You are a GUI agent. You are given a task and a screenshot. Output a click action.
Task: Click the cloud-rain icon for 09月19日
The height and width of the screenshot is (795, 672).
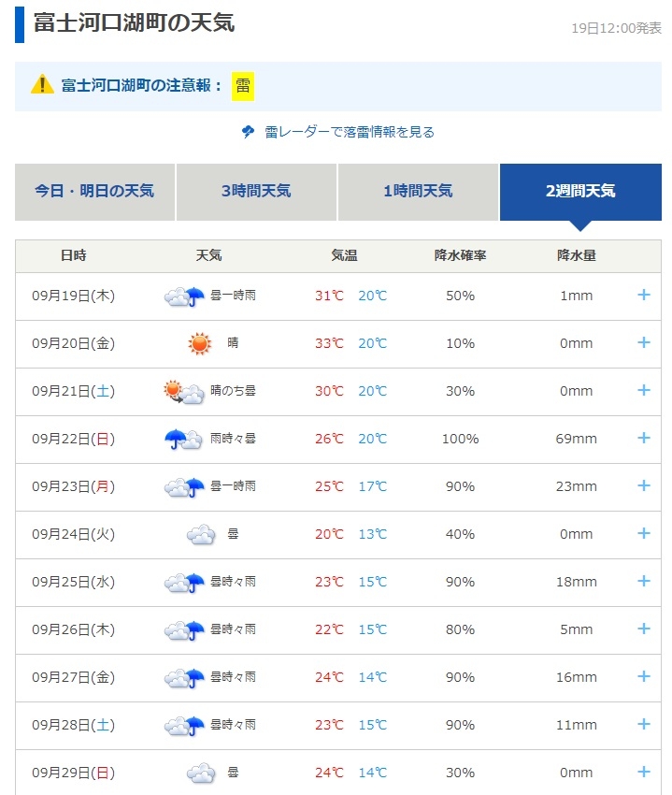(x=184, y=296)
